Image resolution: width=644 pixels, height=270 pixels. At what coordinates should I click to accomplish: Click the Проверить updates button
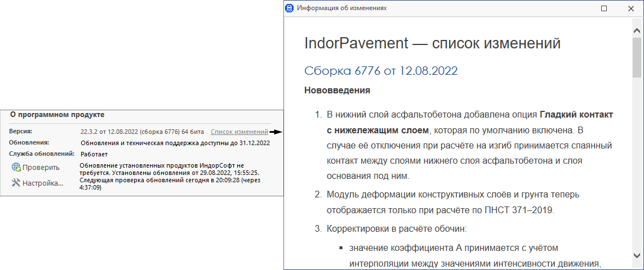[x=35, y=168]
